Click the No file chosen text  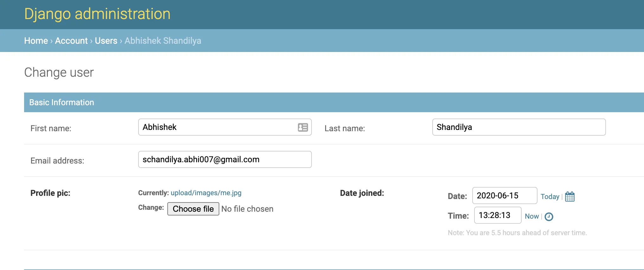pos(247,209)
